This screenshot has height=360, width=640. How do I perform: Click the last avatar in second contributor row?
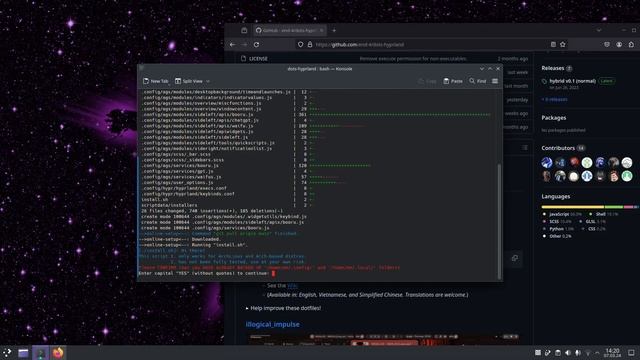[x=627, y=176]
